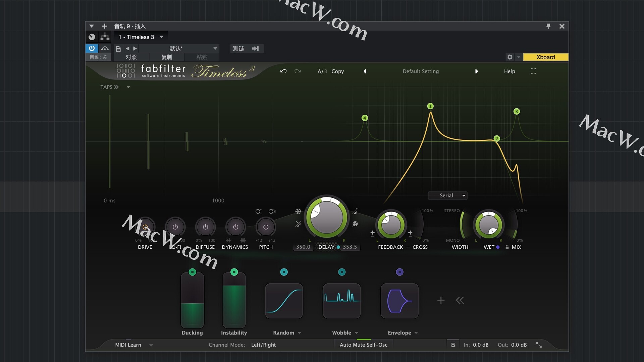Click the add modulation source plus
The width and height of the screenshot is (644, 362).
(x=441, y=300)
